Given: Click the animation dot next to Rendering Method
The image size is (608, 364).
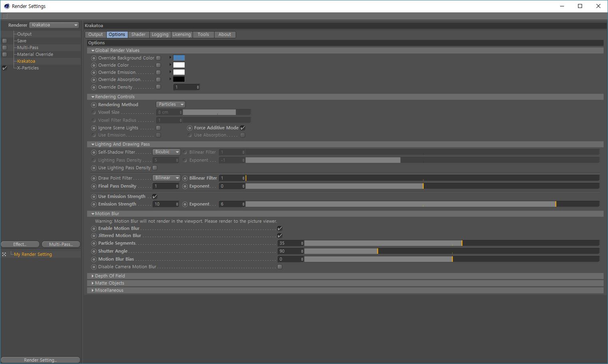Looking at the screenshot, I should click(94, 105).
